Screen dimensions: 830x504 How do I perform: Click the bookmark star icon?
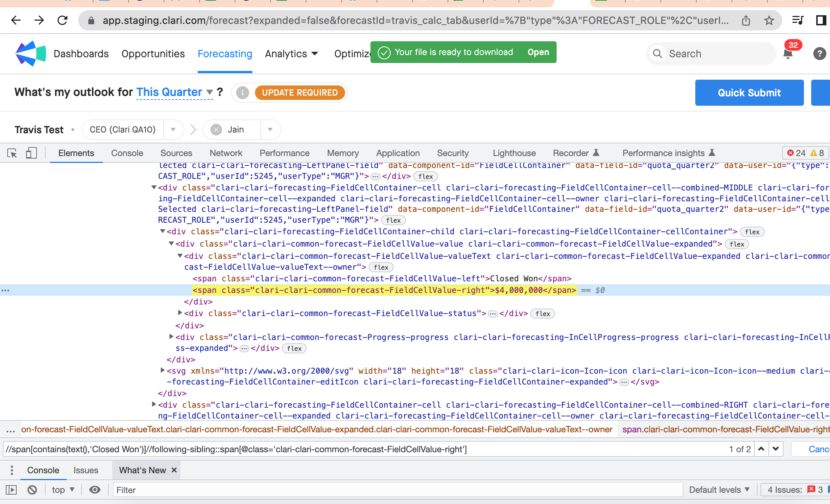769,20
